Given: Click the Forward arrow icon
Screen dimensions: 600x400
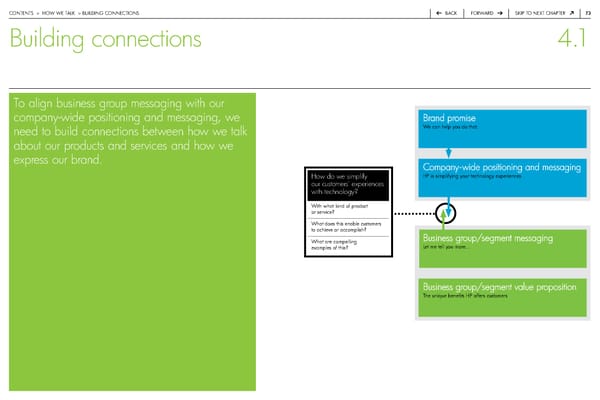Looking at the screenshot, I should click(499, 12).
